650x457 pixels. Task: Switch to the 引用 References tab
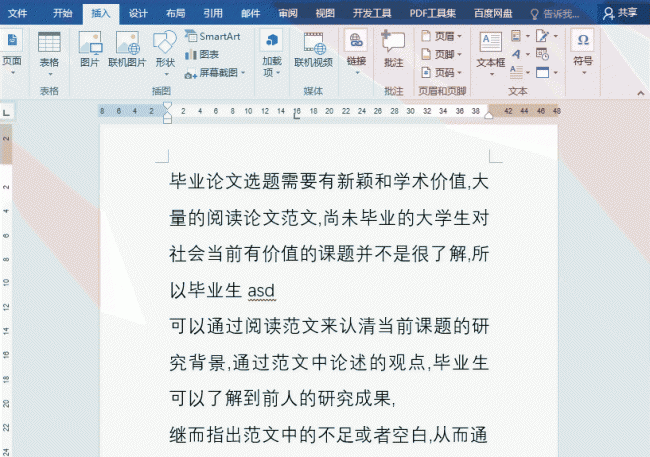[x=213, y=13]
